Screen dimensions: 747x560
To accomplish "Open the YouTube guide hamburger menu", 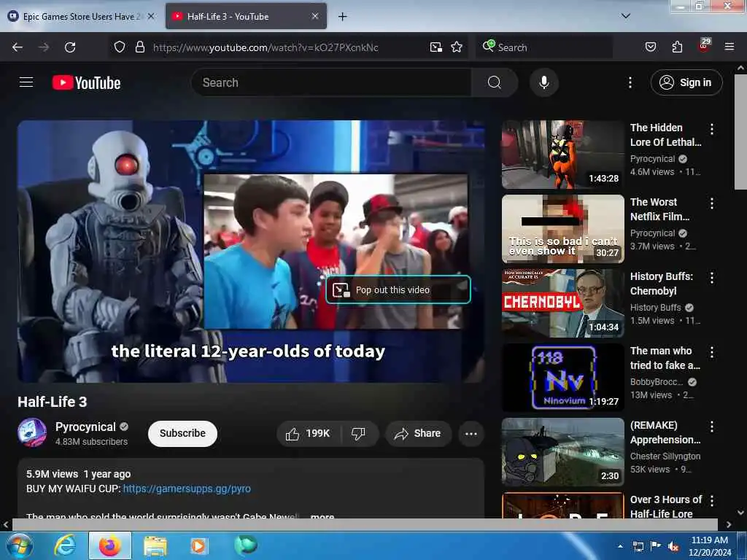I will [x=26, y=82].
